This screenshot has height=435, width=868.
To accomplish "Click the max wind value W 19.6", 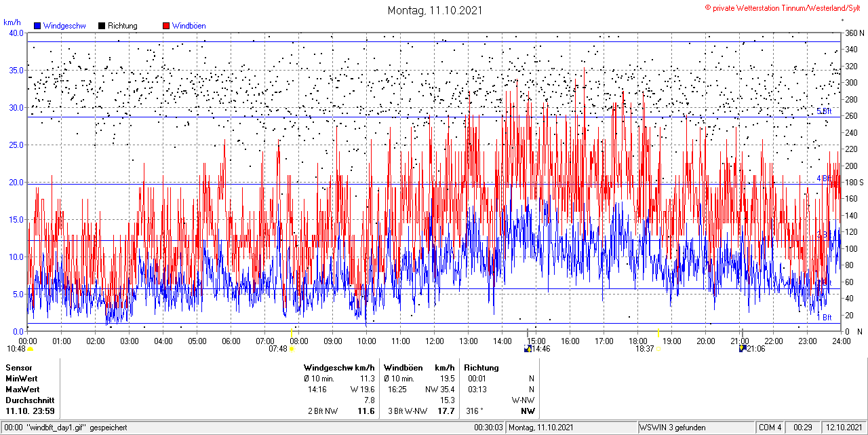I will click(x=363, y=390).
